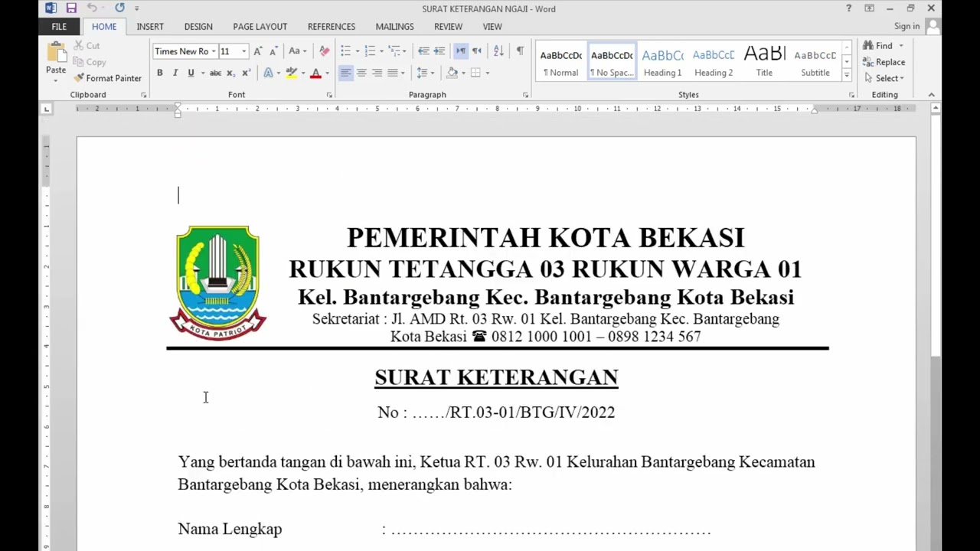Image resolution: width=980 pixels, height=551 pixels.
Task: Align text left
Action: [x=346, y=73]
